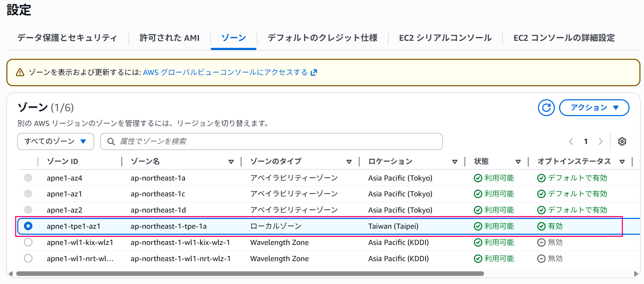Select radio button for apne1-az4

tap(28, 178)
